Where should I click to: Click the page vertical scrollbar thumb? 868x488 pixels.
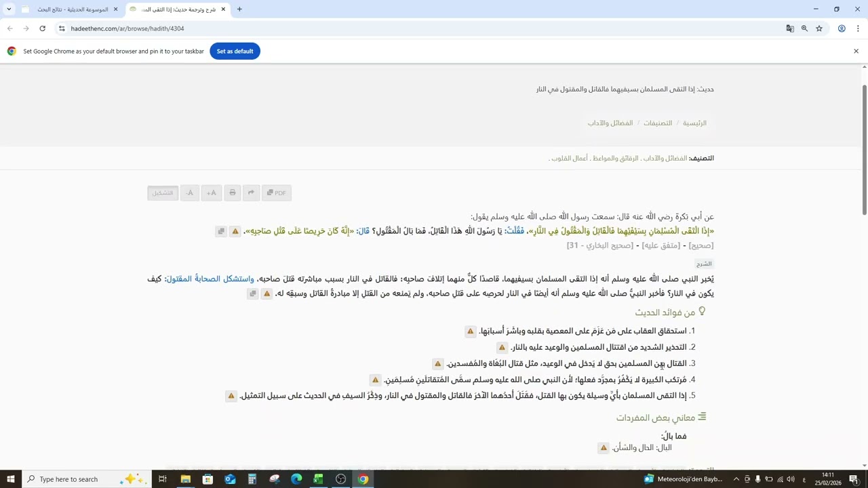[864, 150]
